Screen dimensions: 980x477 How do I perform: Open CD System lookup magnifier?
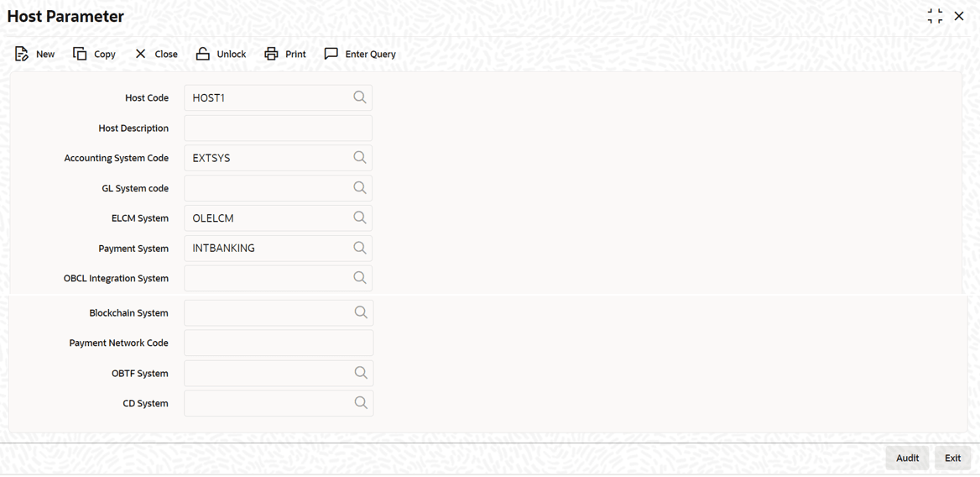pyautogui.click(x=361, y=403)
